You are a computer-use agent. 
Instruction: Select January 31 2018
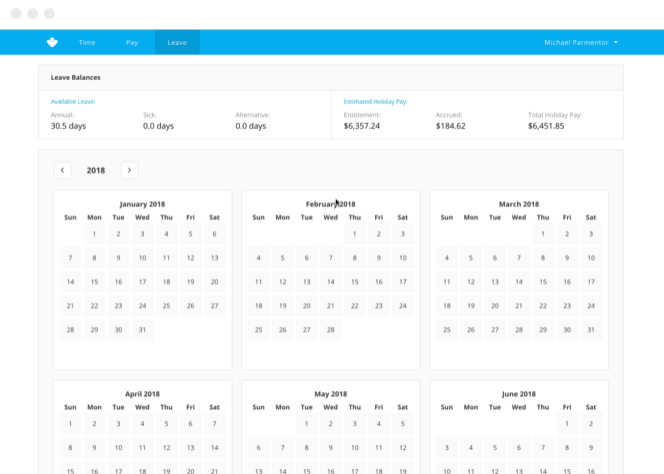click(142, 330)
